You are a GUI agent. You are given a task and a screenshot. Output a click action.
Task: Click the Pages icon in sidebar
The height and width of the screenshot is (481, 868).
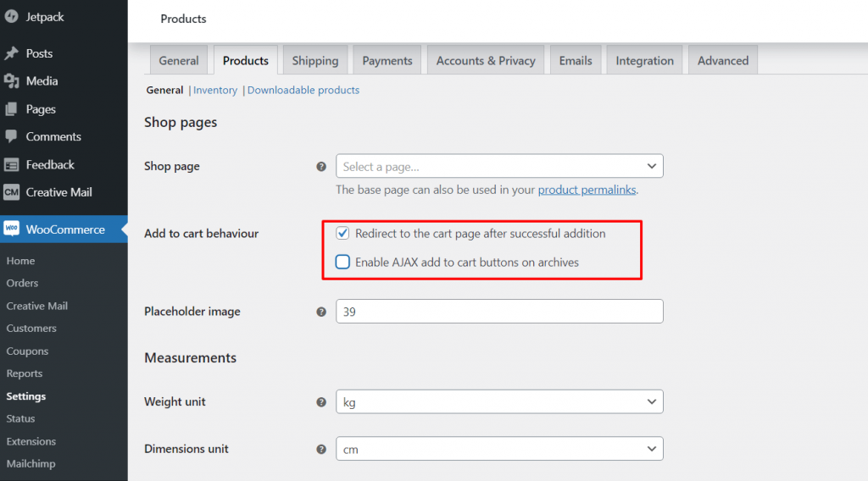[x=11, y=109]
